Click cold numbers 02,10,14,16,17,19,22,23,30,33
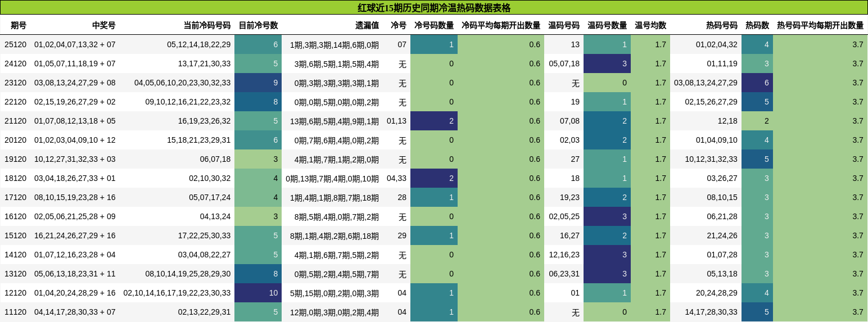The width and height of the screenshot is (868, 322). (177, 293)
